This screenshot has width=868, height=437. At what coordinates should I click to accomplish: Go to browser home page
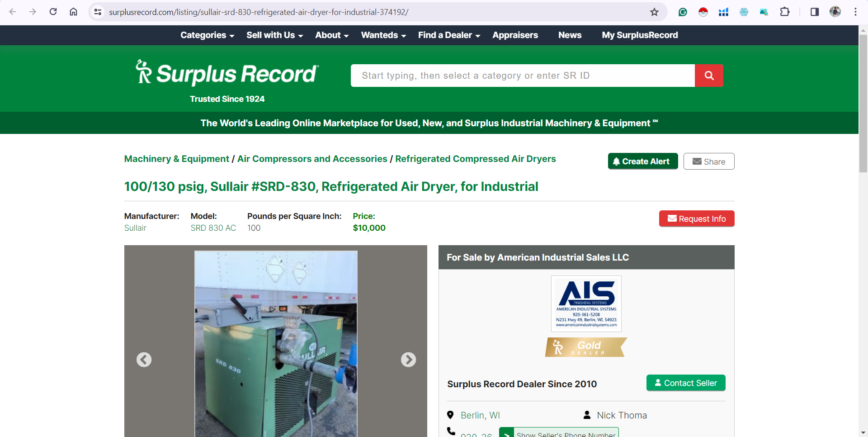73,12
